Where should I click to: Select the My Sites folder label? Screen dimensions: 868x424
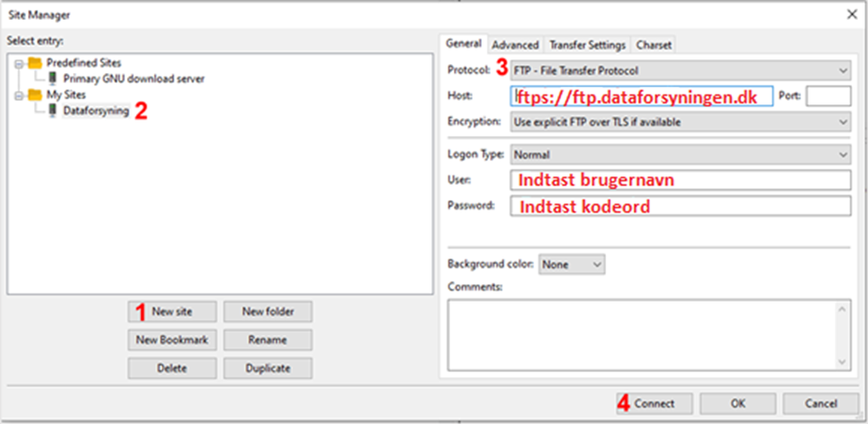pos(66,95)
